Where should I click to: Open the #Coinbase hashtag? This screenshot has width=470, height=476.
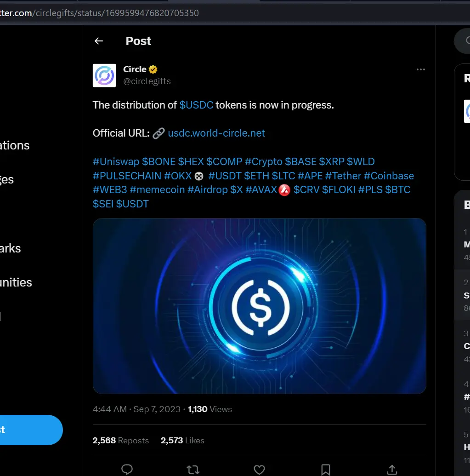pyautogui.click(x=389, y=176)
